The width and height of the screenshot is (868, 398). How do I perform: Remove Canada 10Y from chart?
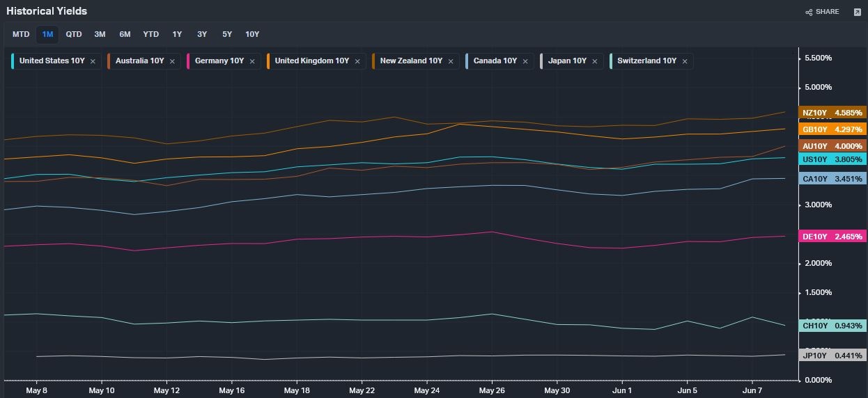click(525, 61)
